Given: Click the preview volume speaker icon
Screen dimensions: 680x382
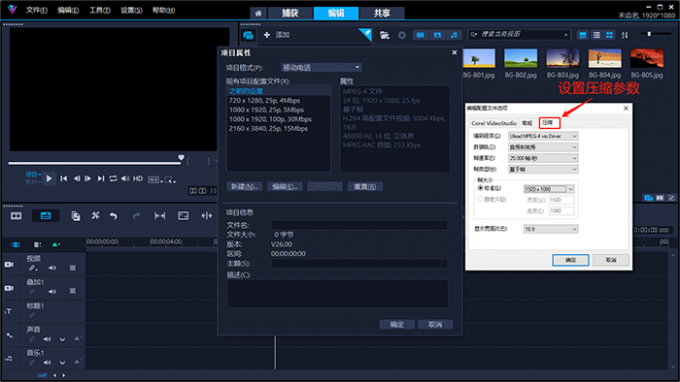Looking at the screenshot, I should [x=125, y=179].
